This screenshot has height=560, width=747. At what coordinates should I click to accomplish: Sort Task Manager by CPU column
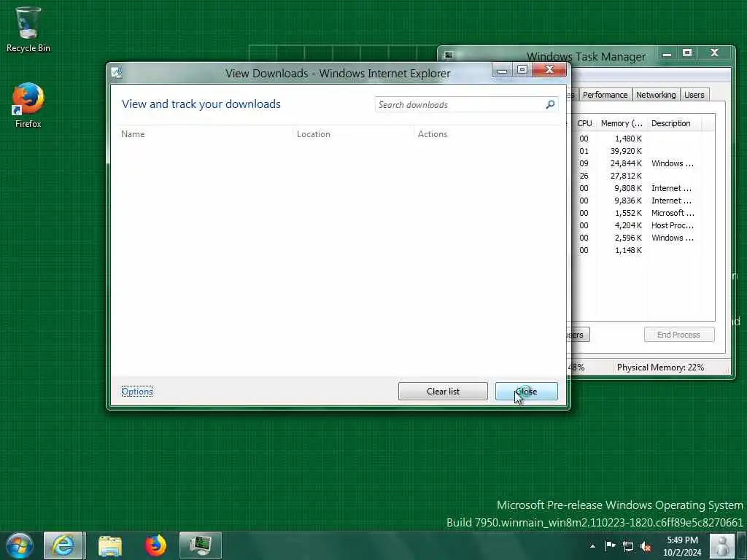(x=584, y=123)
